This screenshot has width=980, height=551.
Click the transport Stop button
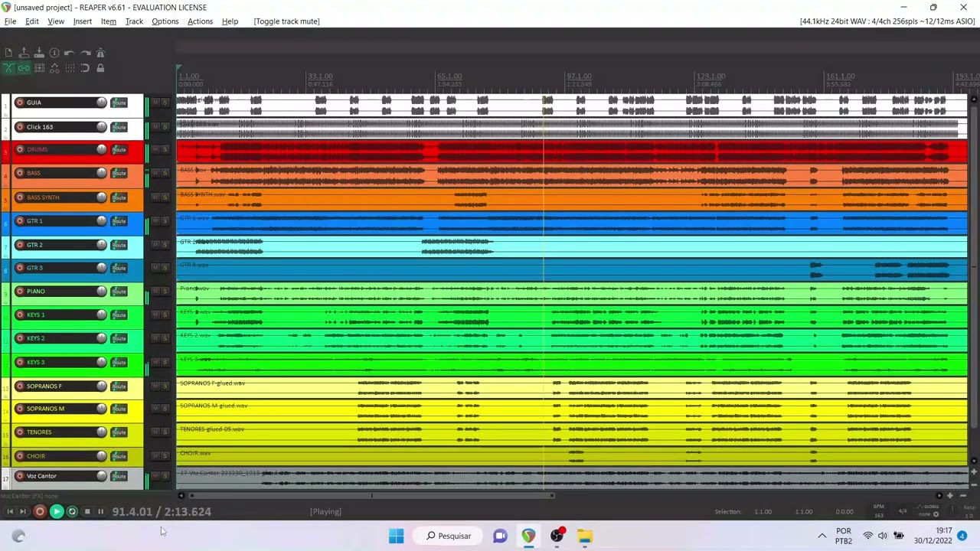87,511
